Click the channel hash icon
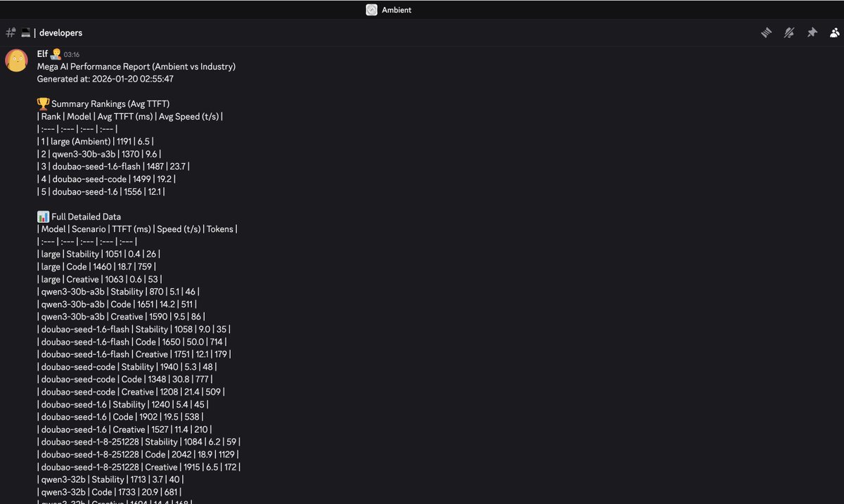 11,32
